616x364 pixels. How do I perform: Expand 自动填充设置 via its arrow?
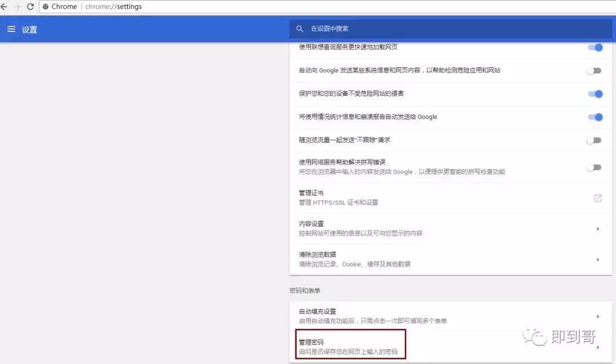coord(599,316)
